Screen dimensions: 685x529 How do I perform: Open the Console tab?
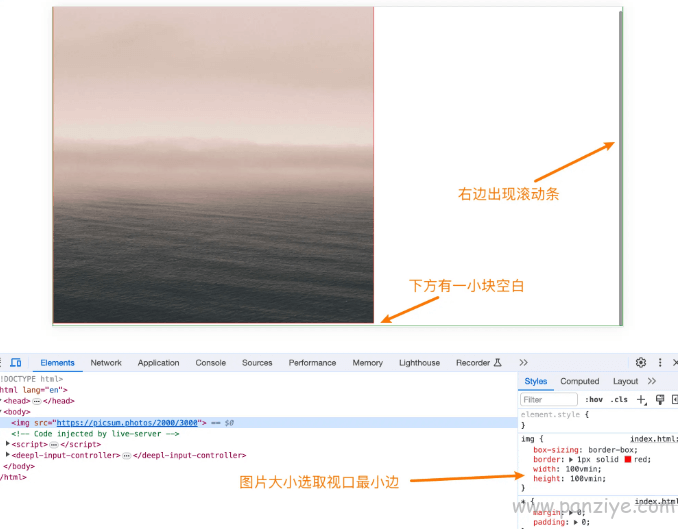211,363
